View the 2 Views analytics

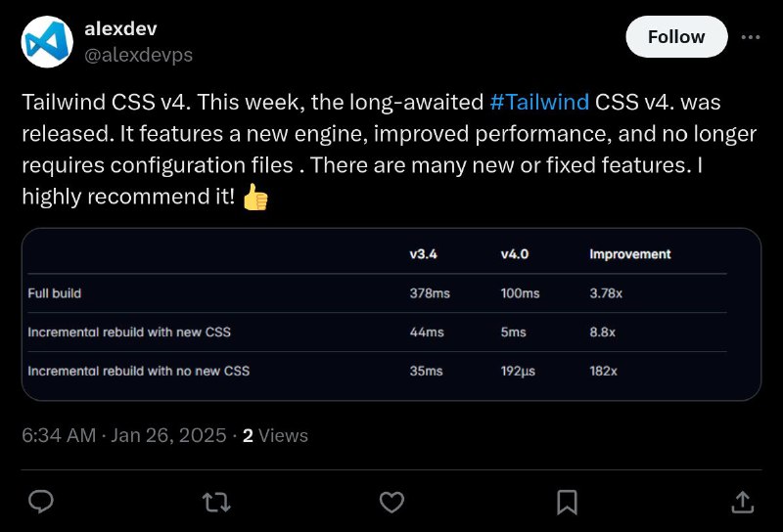pyautogui.click(x=275, y=435)
